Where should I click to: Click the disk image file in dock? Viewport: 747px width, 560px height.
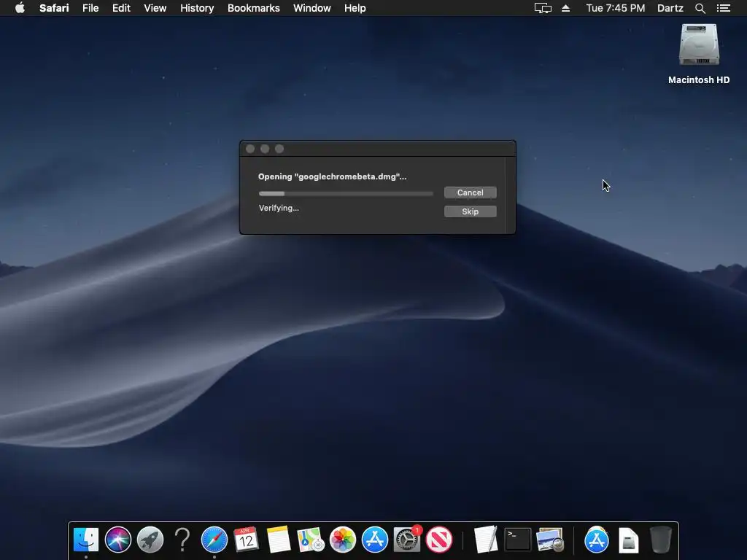(628, 540)
